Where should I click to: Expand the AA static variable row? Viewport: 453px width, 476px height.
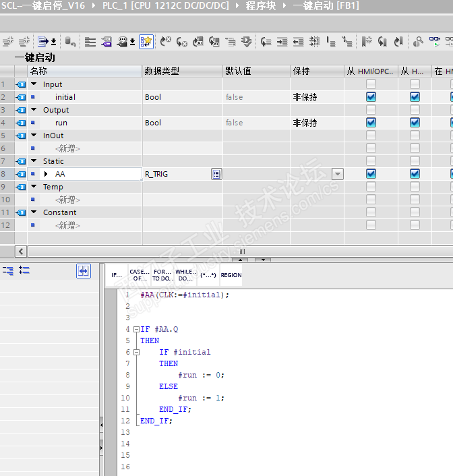(x=46, y=174)
